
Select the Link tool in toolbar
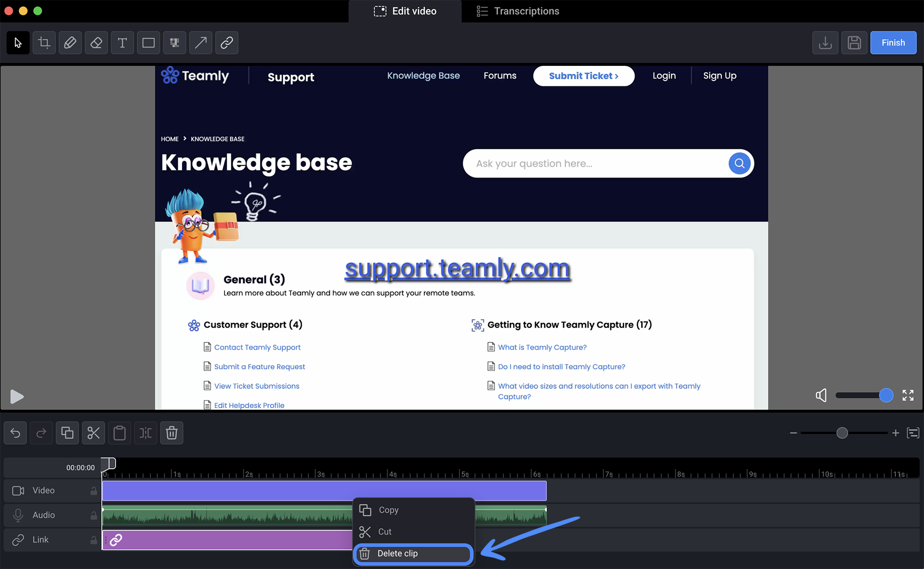coord(227,43)
